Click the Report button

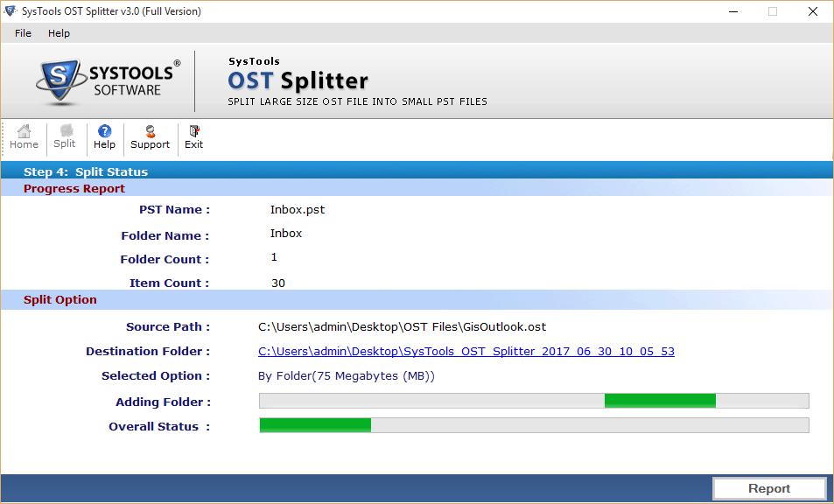point(768,488)
